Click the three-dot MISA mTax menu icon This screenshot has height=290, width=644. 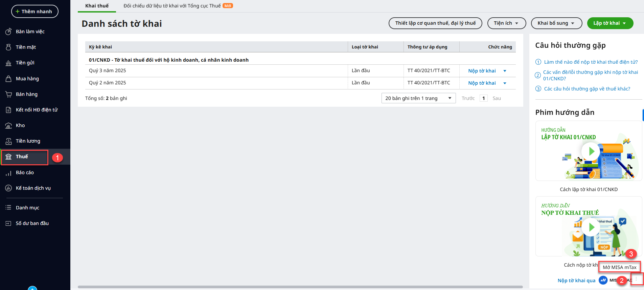click(x=636, y=279)
